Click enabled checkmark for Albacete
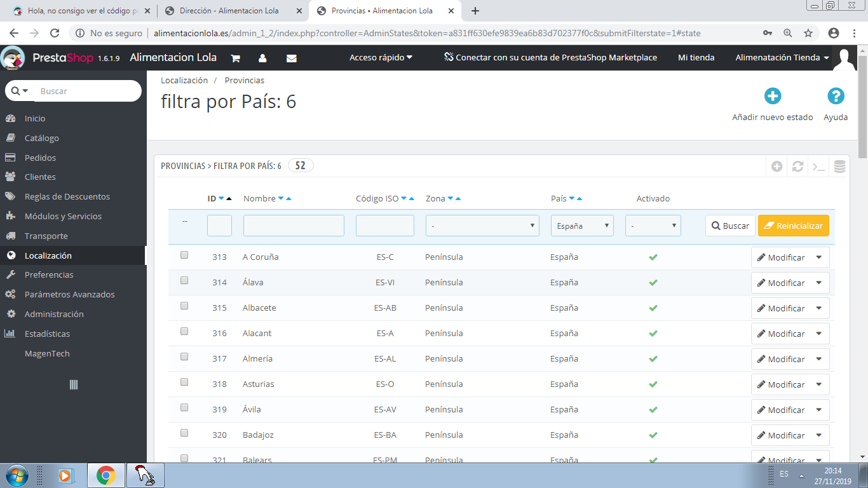The image size is (868, 488). tap(653, 308)
